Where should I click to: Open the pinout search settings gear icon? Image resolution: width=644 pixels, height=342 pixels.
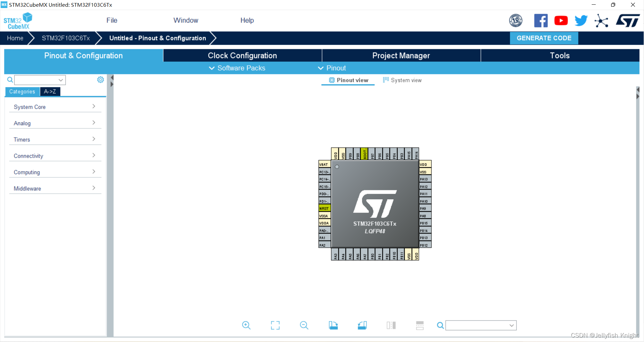tap(100, 80)
